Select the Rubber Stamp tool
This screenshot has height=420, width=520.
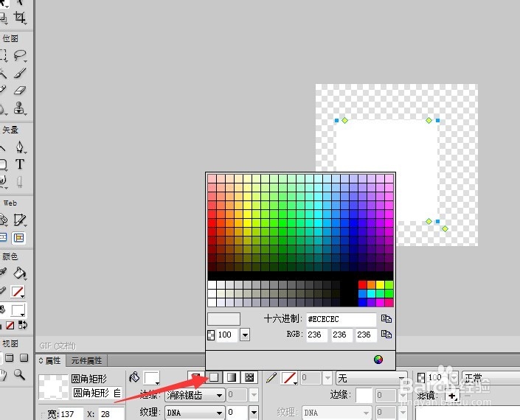click(x=20, y=108)
